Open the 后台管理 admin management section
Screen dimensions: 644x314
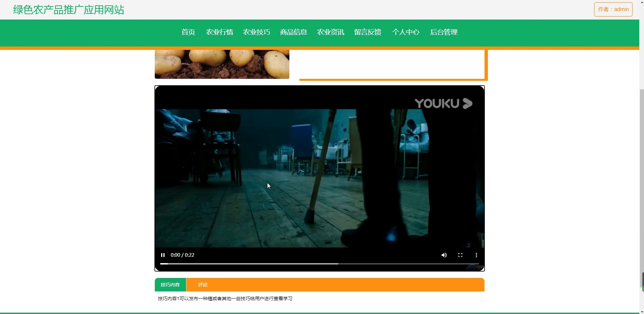click(x=443, y=32)
